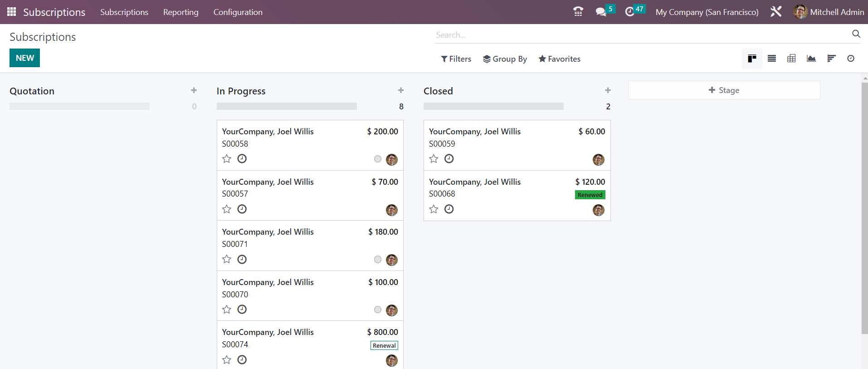Switch to the Kanban view
Image resolution: width=868 pixels, height=369 pixels.
pyautogui.click(x=752, y=59)
